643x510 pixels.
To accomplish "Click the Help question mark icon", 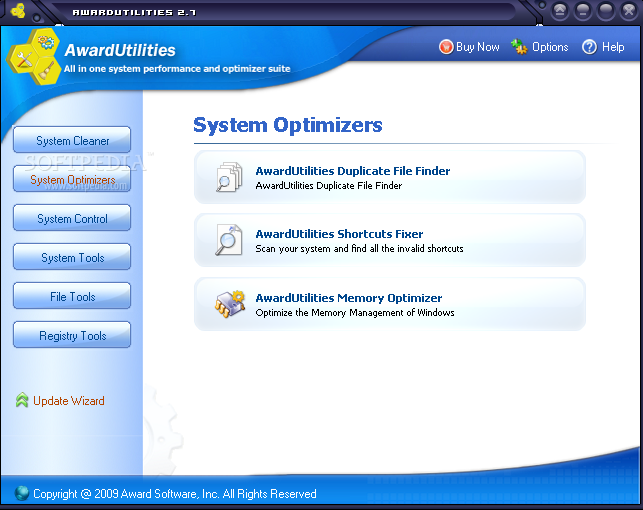I will tap(589, 47).
